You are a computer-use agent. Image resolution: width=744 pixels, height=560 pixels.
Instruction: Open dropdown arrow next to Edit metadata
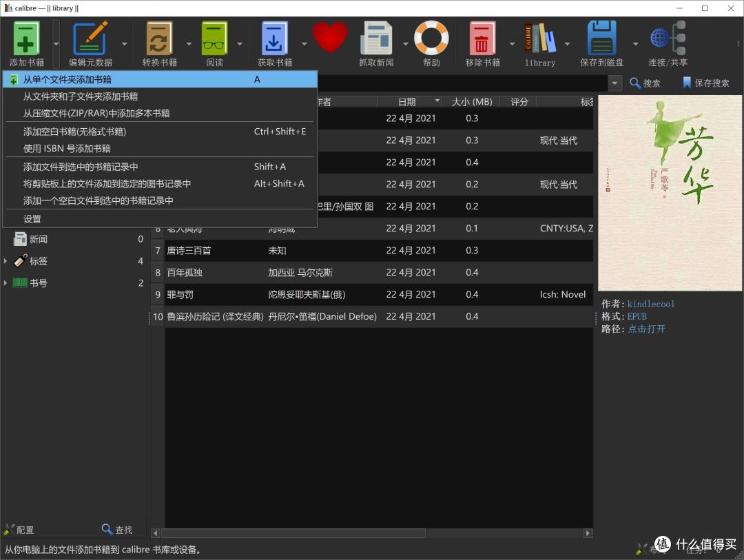124,43
